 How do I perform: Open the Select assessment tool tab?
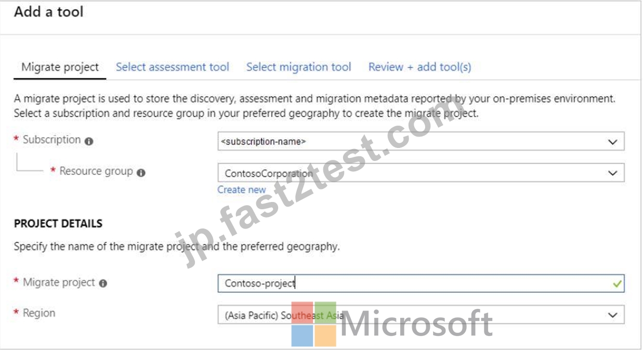click(x=173, y=67)
